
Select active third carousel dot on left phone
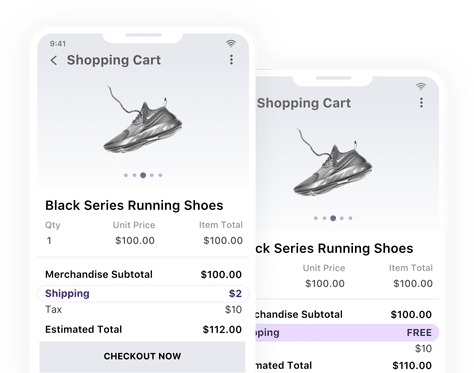point(143,175)
